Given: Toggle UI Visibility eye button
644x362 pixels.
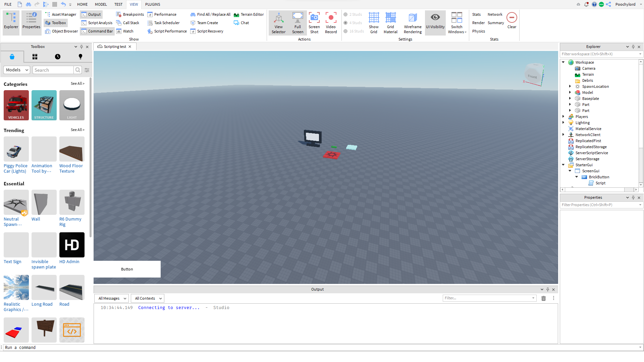Looking at the screenshot, I should [x=435, y=22].
